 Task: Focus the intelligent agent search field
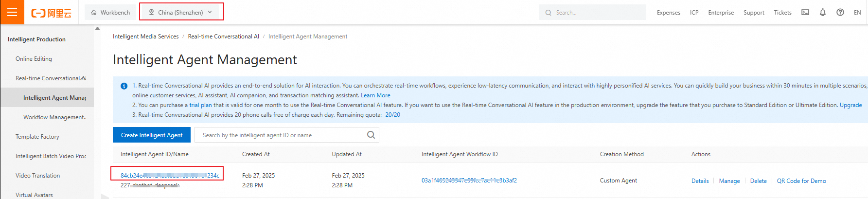[x=280, y=135]
